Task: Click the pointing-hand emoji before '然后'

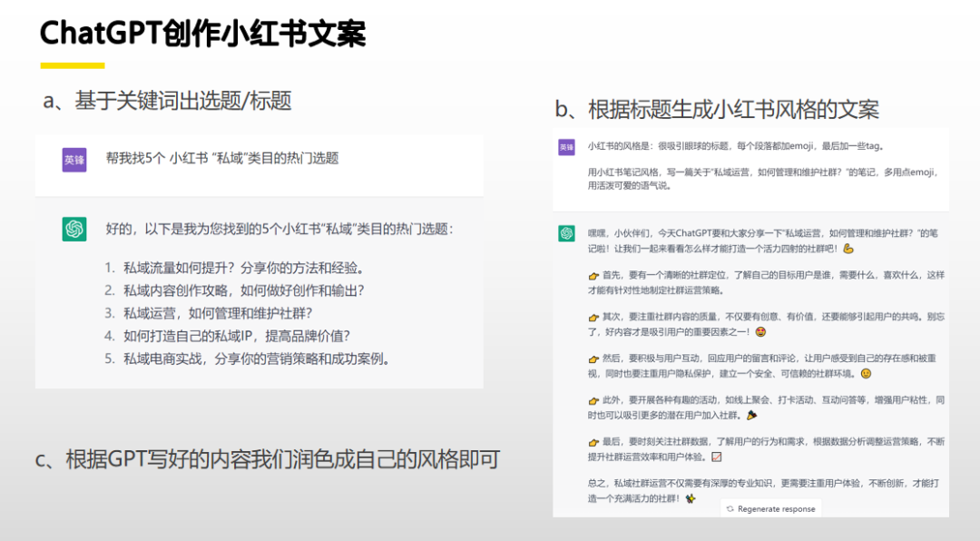Action: pos(593,359)
